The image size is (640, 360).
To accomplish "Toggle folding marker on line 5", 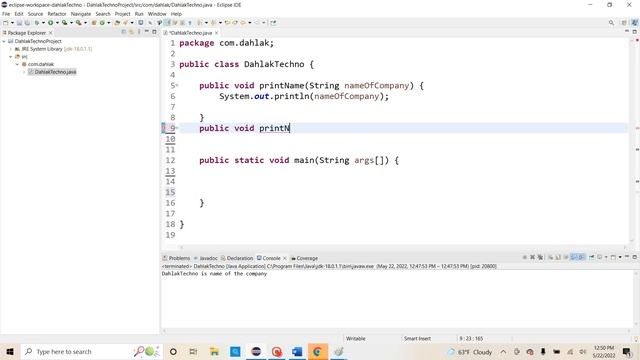I will (177, 85).
